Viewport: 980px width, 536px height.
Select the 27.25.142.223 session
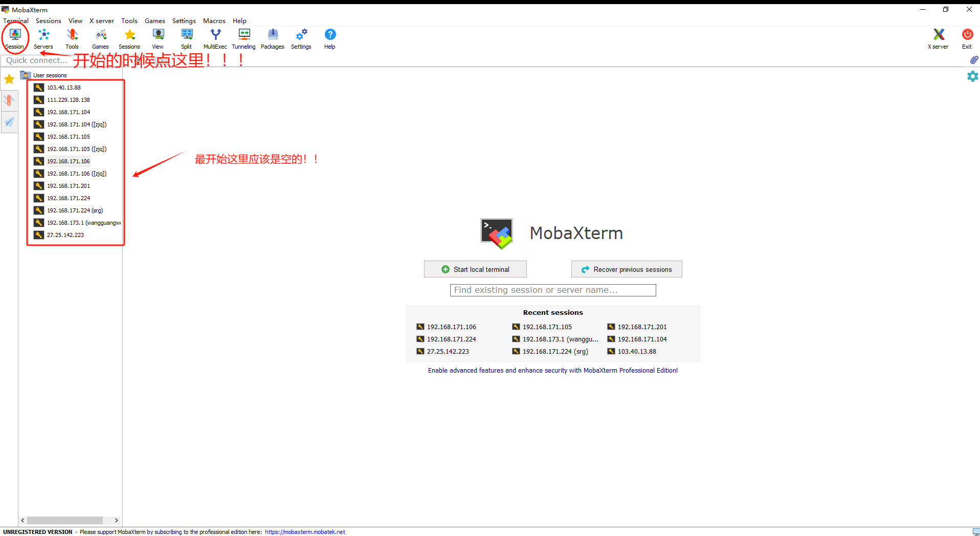point(65,235)
